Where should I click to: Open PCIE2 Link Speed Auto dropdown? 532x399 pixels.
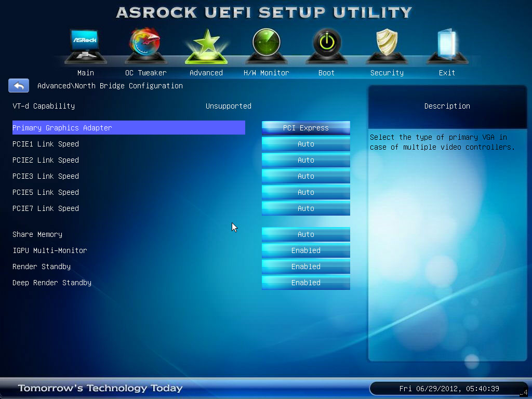pyautogui.click(x=305, y=160)
